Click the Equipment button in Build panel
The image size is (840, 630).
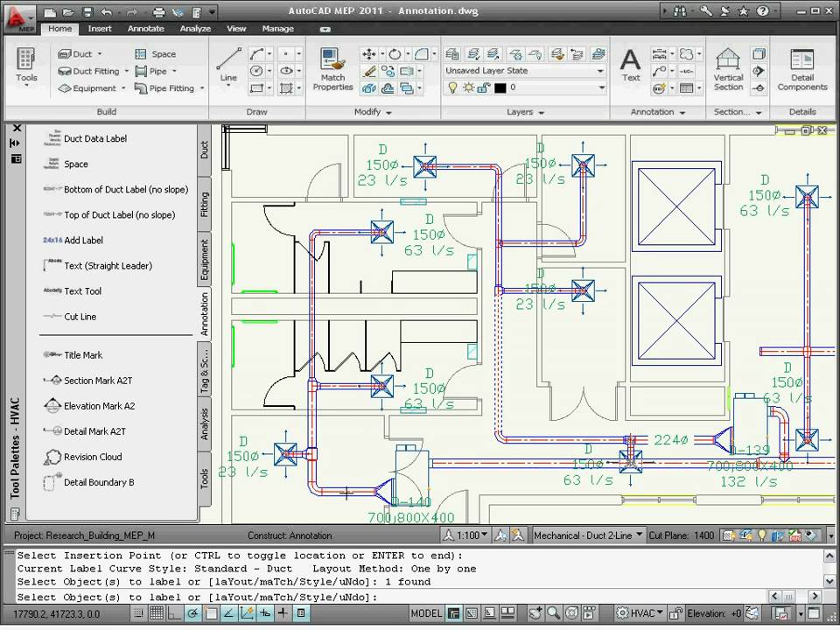[91, 88]
